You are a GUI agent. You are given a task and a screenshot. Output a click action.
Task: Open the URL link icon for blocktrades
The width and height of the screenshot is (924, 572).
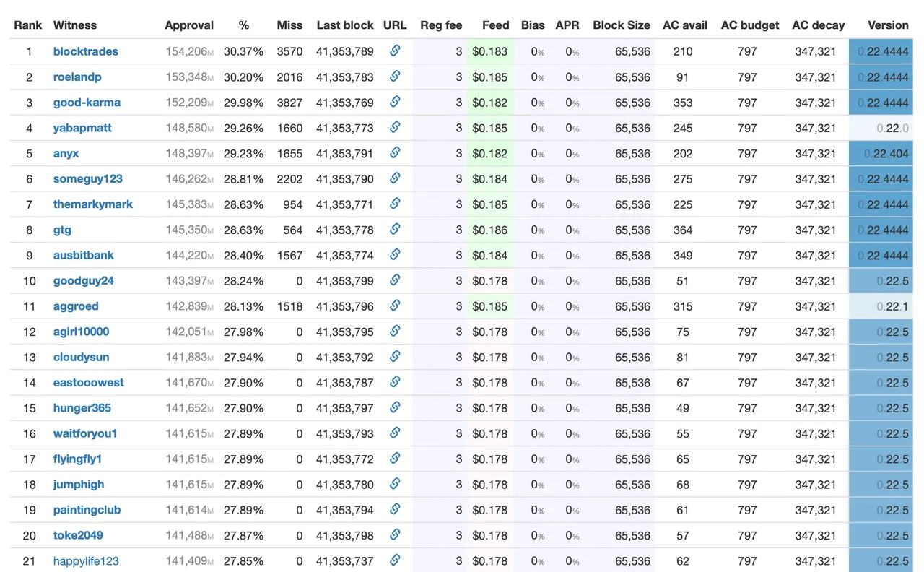(x=395, y=51)
